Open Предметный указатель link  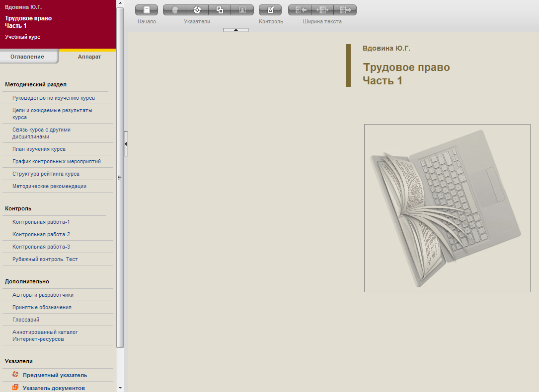55,375
